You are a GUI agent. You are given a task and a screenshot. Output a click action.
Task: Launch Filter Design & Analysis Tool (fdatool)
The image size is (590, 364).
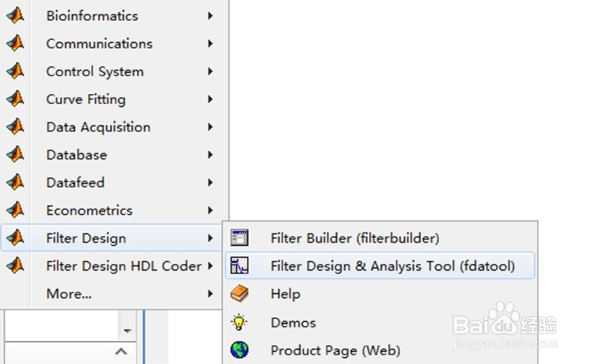tap(380, 265)
